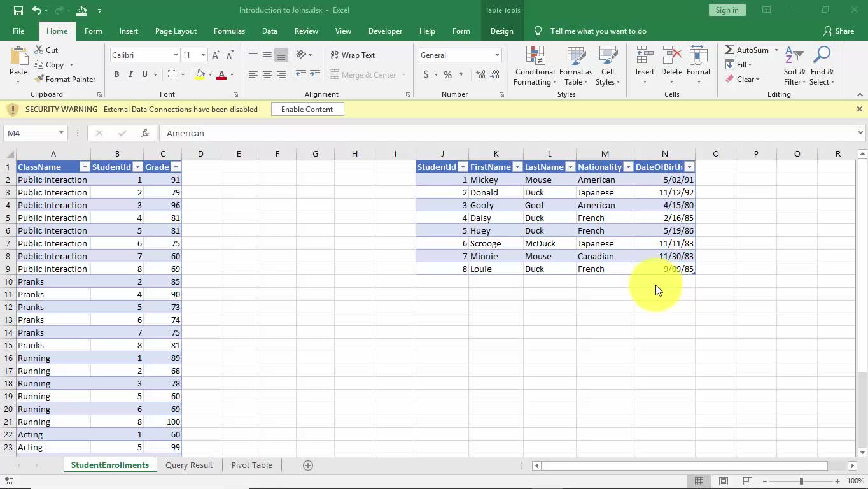868x489 pixels.
Task: Switch to the Query Result sheet tab
Action: pos(189,465)
